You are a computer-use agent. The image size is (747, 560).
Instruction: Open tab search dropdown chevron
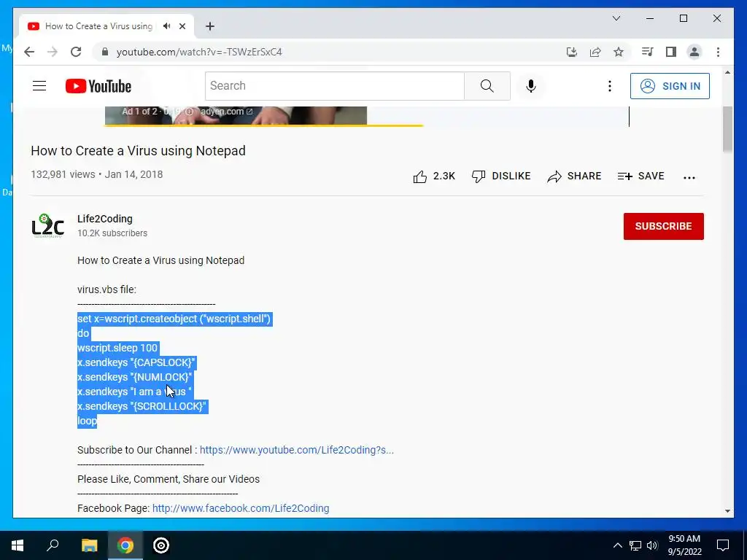coord(616,18)
